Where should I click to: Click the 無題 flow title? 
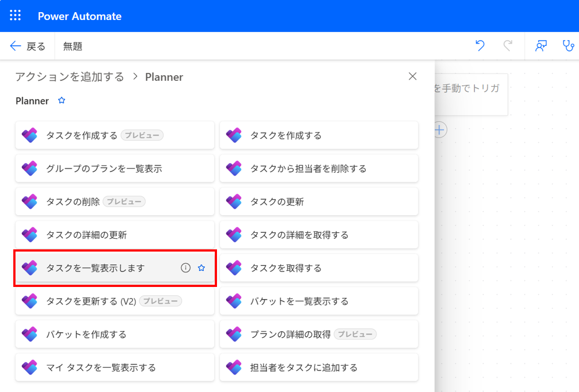73,46
